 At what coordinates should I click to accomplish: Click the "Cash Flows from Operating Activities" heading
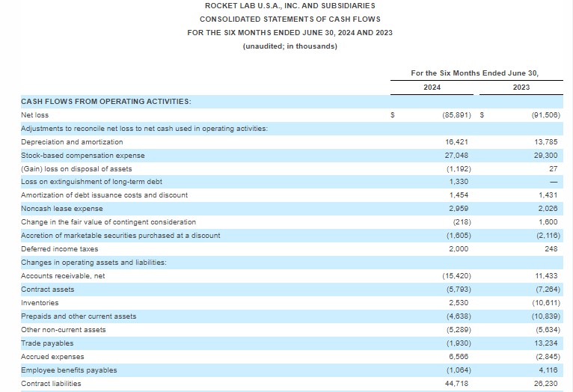105,100
